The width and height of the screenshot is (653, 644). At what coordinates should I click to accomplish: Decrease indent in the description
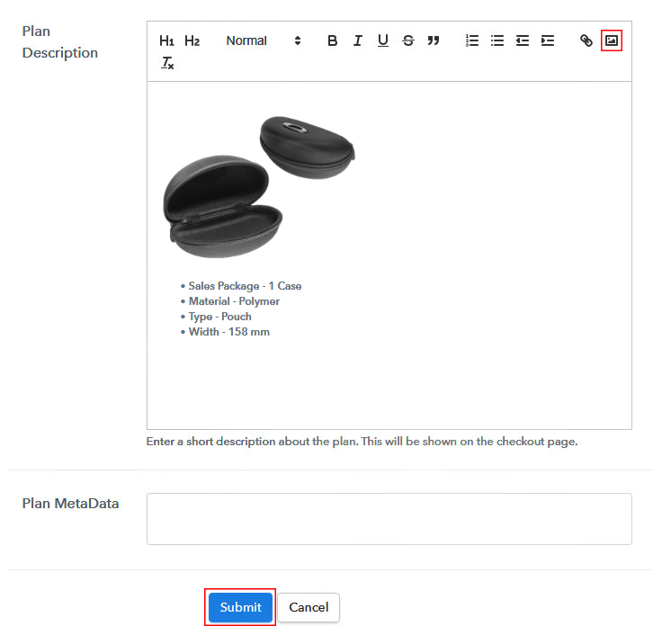click(523, 40)
